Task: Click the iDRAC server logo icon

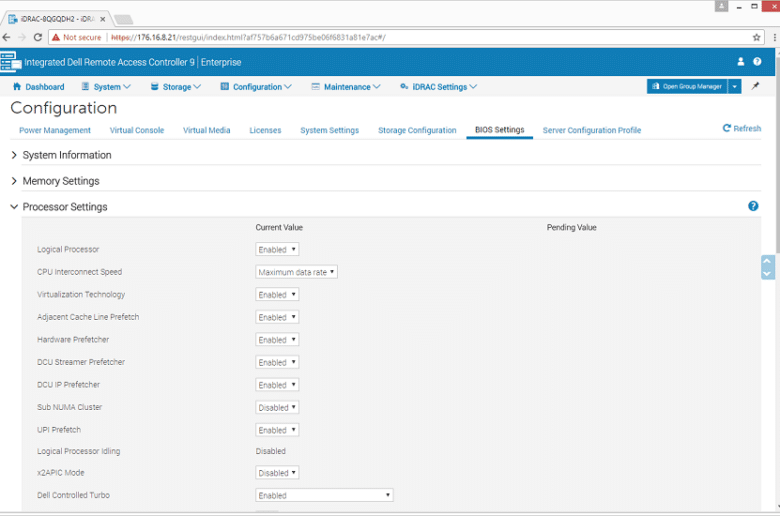Action: pos(11,62)
